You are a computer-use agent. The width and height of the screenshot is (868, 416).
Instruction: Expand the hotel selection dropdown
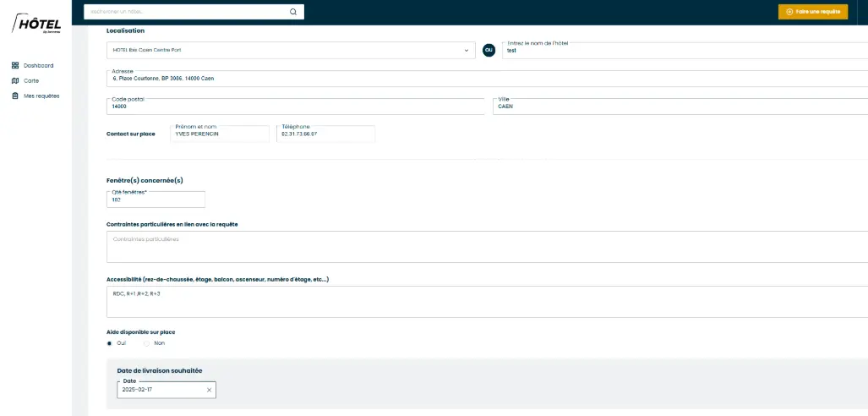pos(466,50)
